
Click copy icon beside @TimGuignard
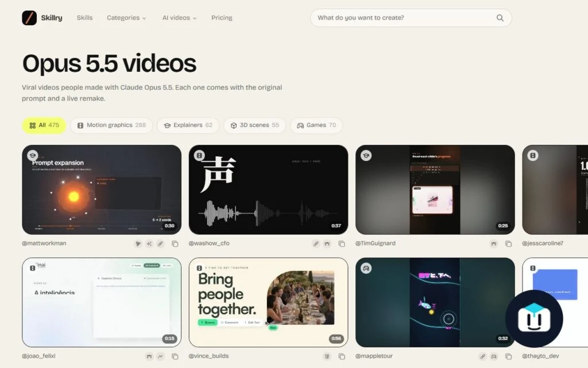(x=509, y=244)
